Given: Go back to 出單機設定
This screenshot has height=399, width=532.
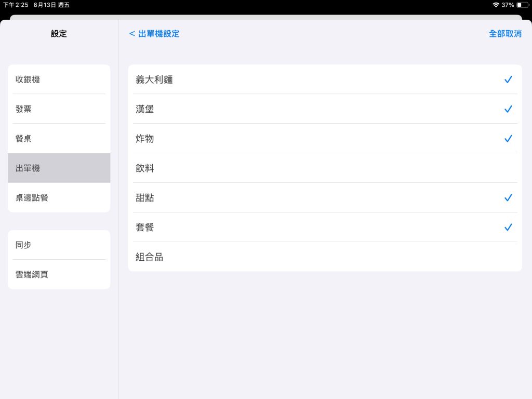Looking at the screenshot, I should coord(154,34).
